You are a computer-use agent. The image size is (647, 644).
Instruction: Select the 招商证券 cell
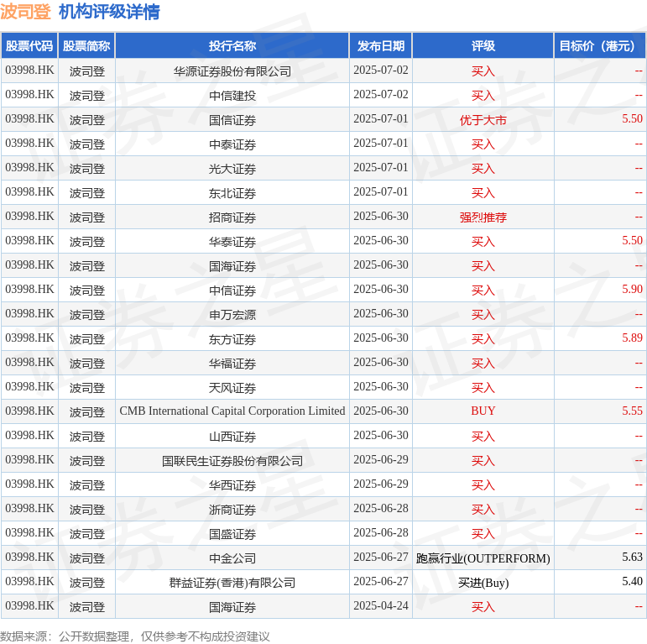(x=232, y=217)
